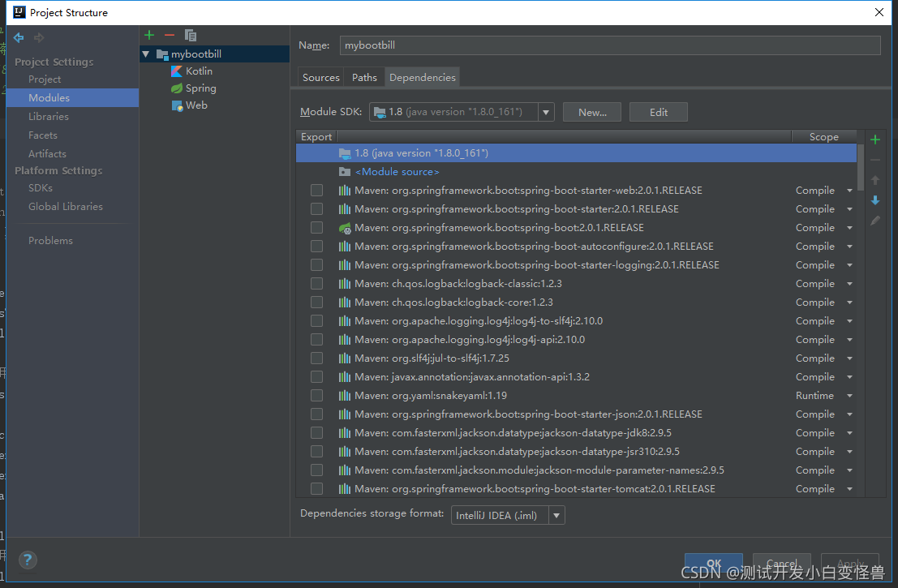Select the Kotlin facet icon
This screenshot has width=898, height=588.
pyautogui.click(x=177, y=71)
